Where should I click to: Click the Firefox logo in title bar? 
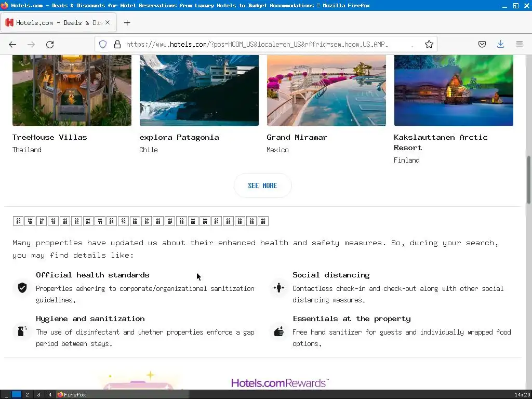pos(4,5)
